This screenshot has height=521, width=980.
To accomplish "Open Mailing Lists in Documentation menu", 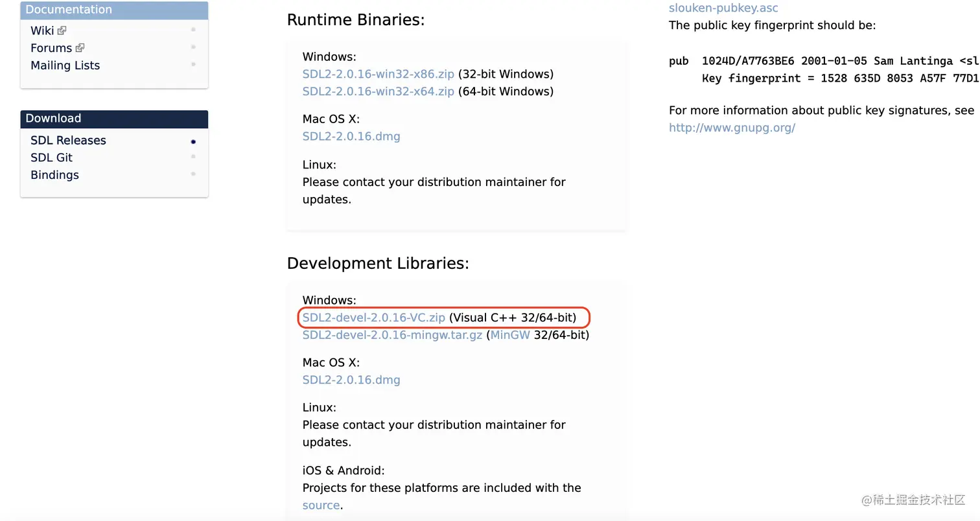I will coord(65,65).
